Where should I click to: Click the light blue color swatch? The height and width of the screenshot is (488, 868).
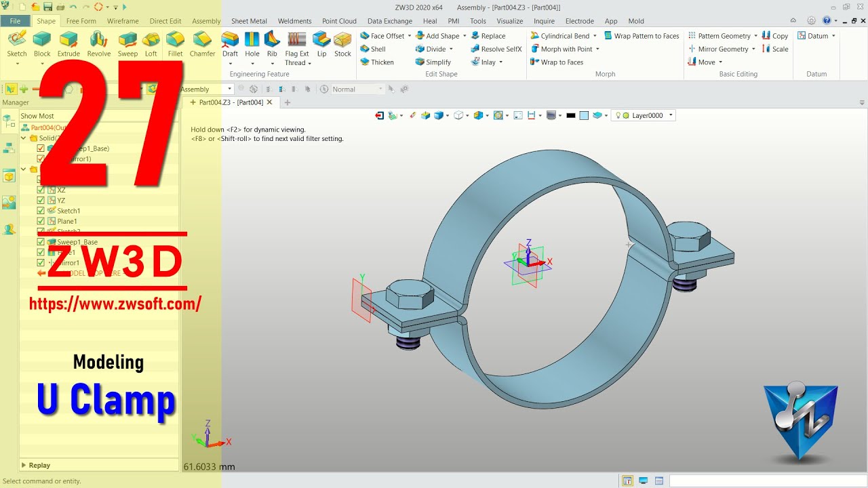tap(584, 116)
